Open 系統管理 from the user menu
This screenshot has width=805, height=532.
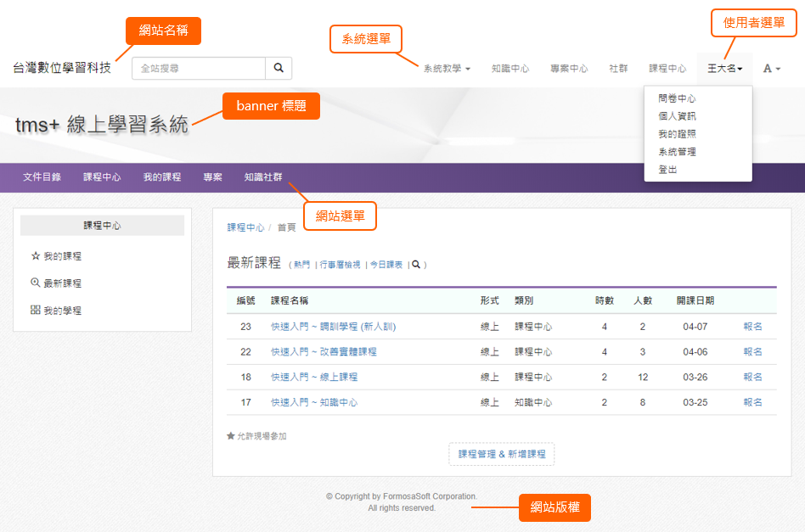(x=677, y=152)
